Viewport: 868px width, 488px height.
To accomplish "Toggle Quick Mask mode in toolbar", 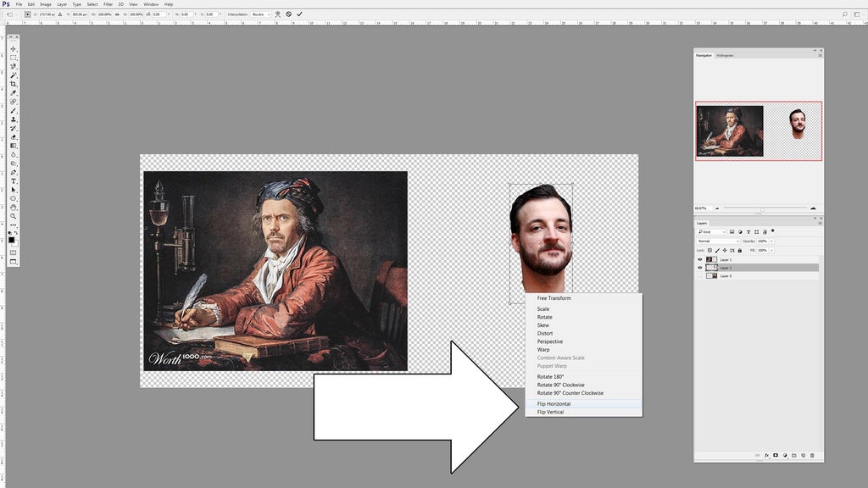I will pos(14,252).
